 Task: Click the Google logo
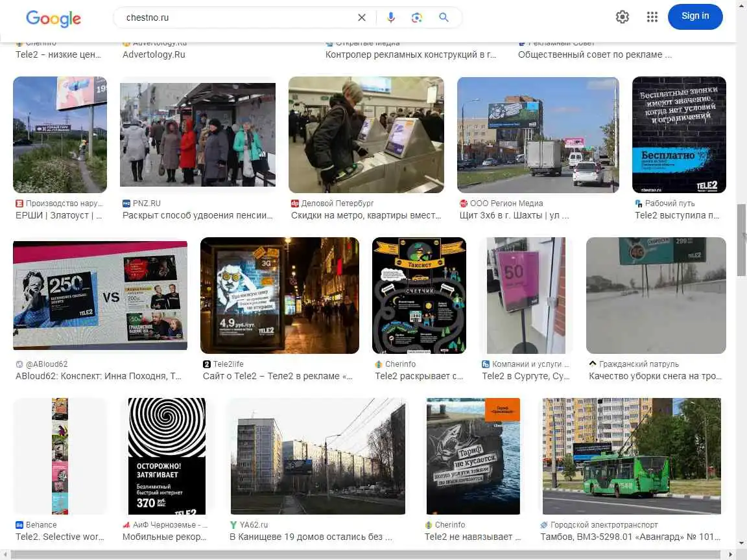53,18
